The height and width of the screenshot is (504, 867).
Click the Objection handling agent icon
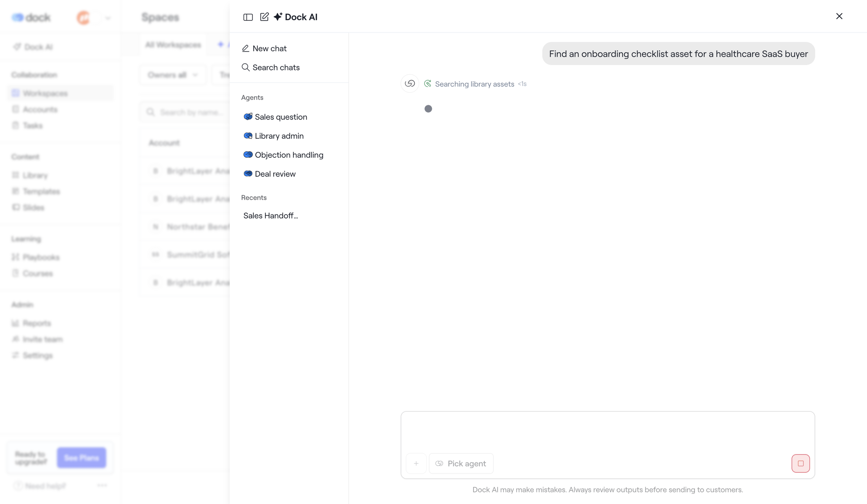tap(248, 155)
